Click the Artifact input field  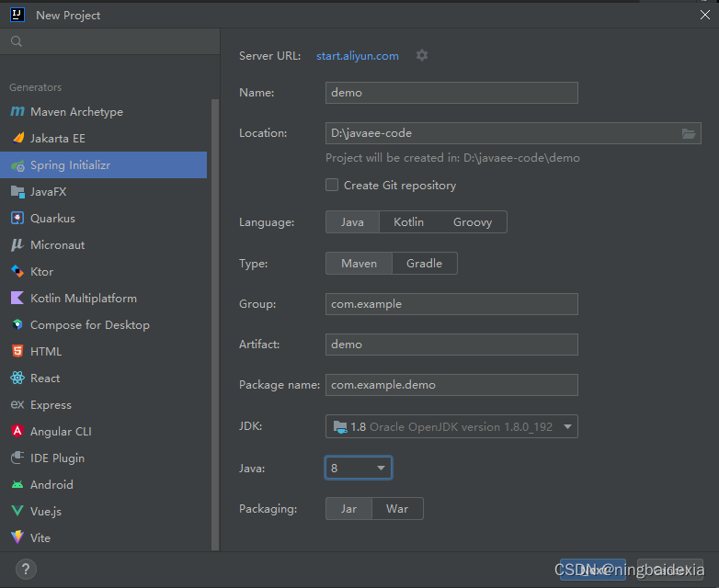(451, 345)
